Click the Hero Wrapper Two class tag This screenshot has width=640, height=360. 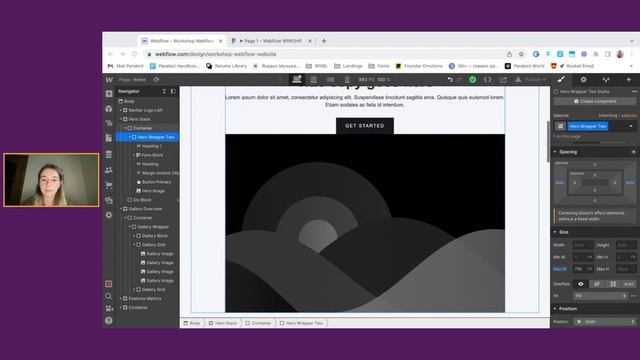click(588, 126)
